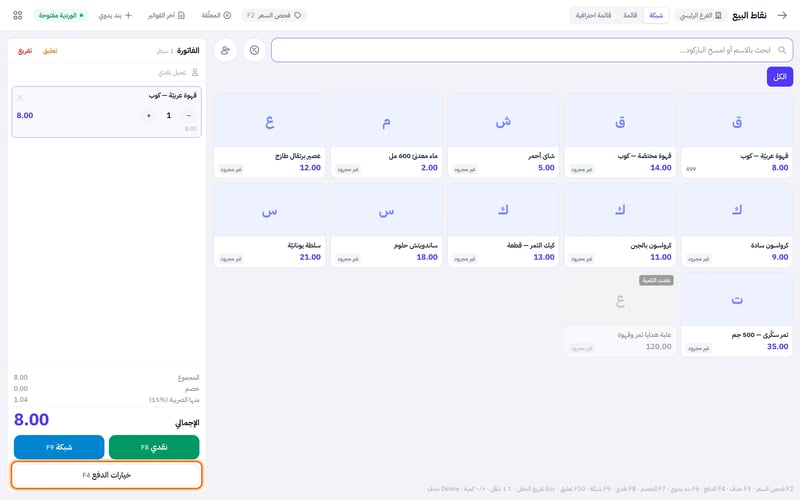Open the فحص السعر F2 price check
The width and height of the screenshot is (800, 500).
click(x=274, y=15)
